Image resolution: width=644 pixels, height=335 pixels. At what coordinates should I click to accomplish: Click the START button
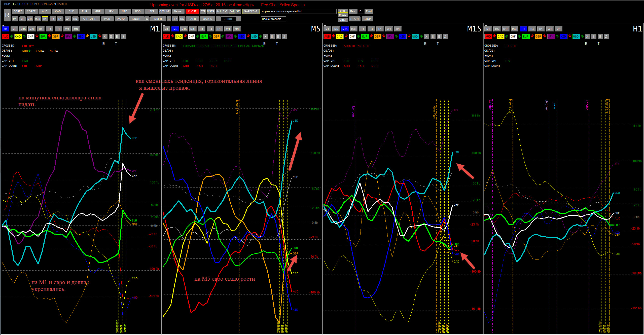click(x=355, y=19)
